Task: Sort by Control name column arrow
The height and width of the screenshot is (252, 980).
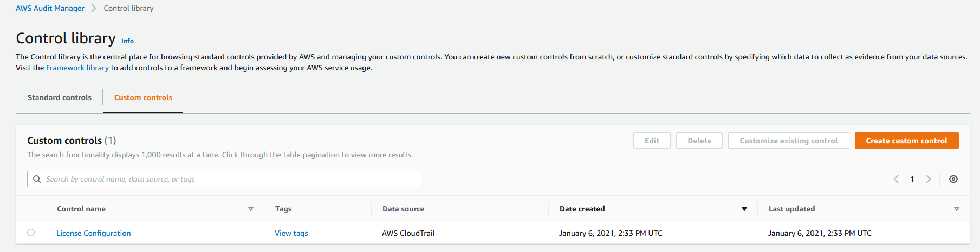Action: coord(251,209)
